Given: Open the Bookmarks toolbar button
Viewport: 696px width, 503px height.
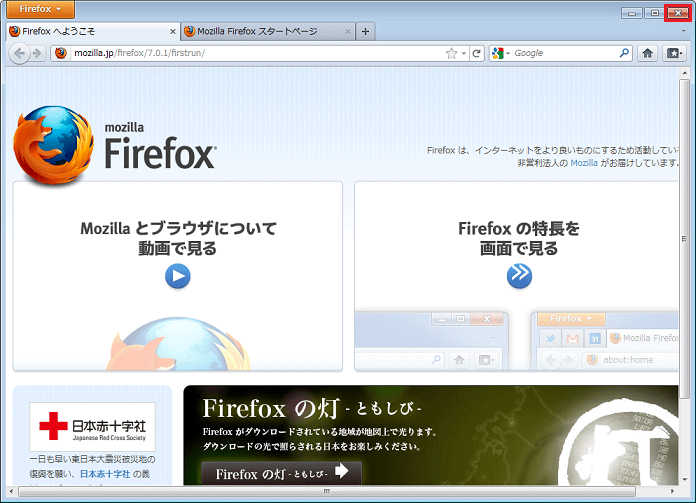Looking at the screenshot, I should pyautogui.click(x=674, y=53).
